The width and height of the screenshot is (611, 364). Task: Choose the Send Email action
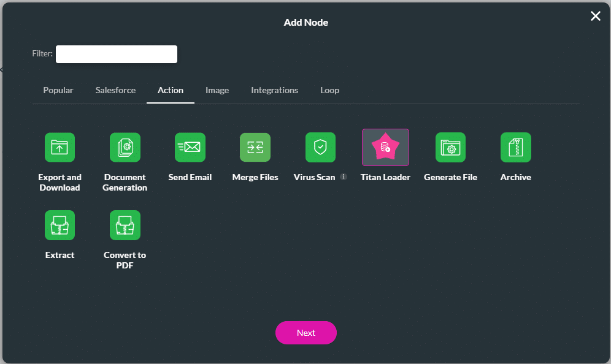click(190, 147)
